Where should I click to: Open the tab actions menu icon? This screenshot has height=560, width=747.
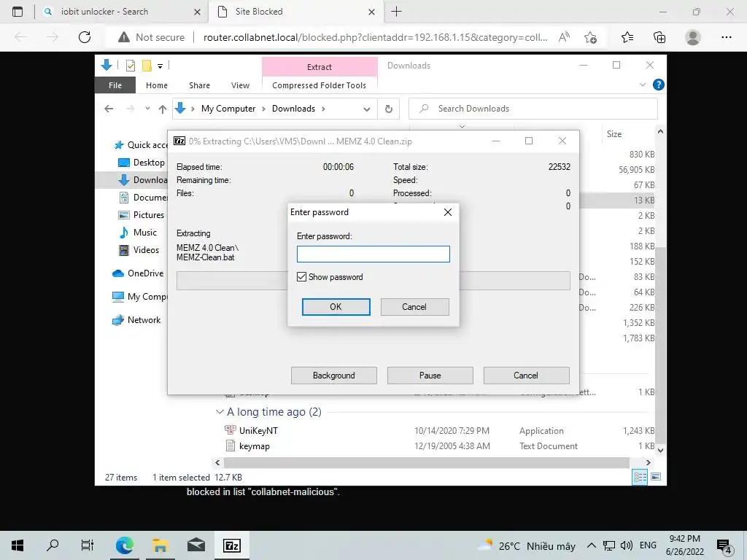point(18,12)
